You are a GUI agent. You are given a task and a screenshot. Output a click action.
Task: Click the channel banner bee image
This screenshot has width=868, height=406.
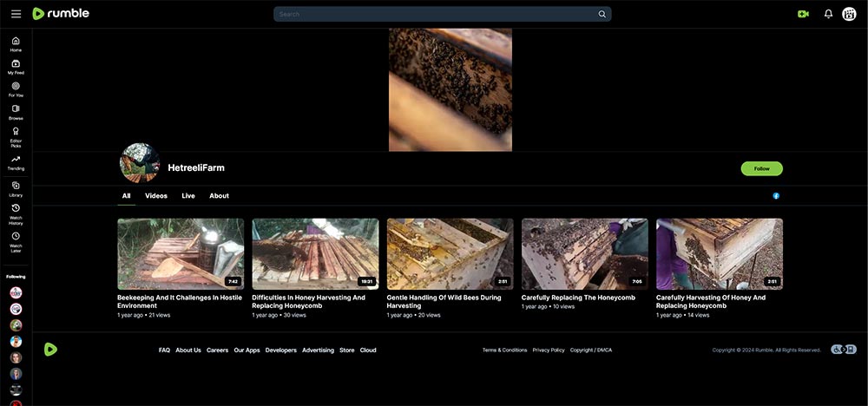(x=450, y=89)
